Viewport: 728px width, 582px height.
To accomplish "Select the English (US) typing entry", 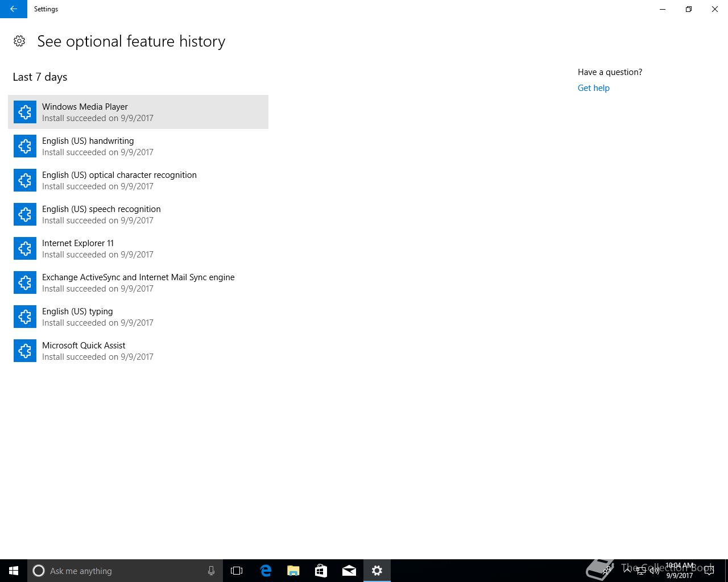I will (x=138, y=317).
